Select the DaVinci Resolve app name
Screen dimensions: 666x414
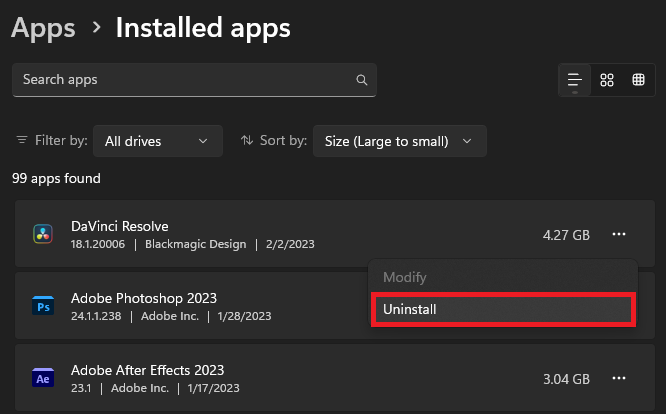[x=120, y=226]
